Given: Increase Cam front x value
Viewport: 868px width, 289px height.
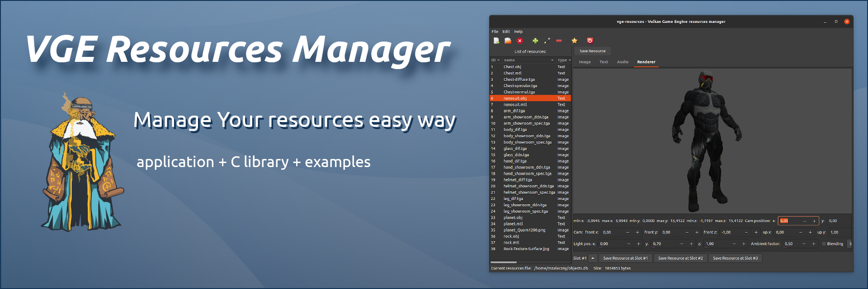Looking at the screenshot, I should [637, 232].
